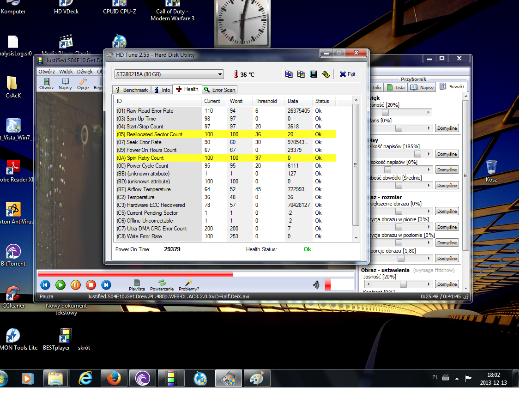Click the green play button in BESTplayer

tap(60, 285)
